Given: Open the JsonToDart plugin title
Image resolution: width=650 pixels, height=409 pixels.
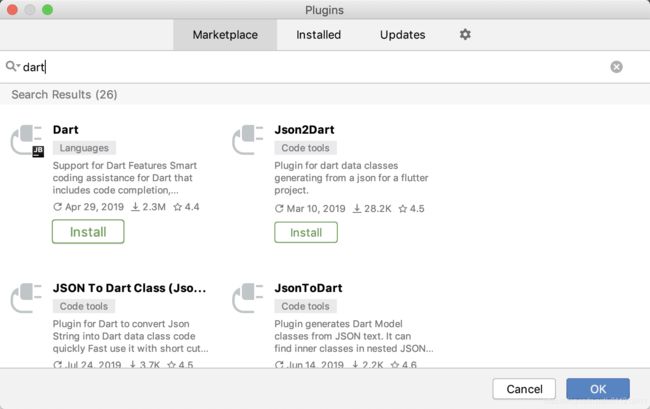Looking at the screenshot, I should pos(308,288).
